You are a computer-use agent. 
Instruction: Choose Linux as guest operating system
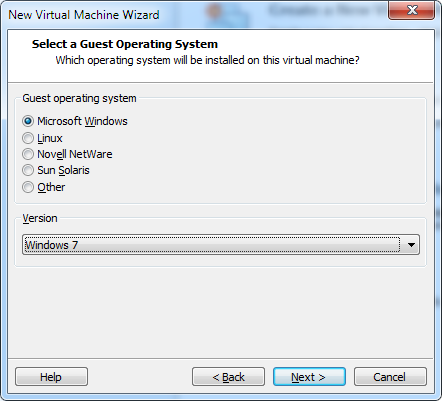28,138
